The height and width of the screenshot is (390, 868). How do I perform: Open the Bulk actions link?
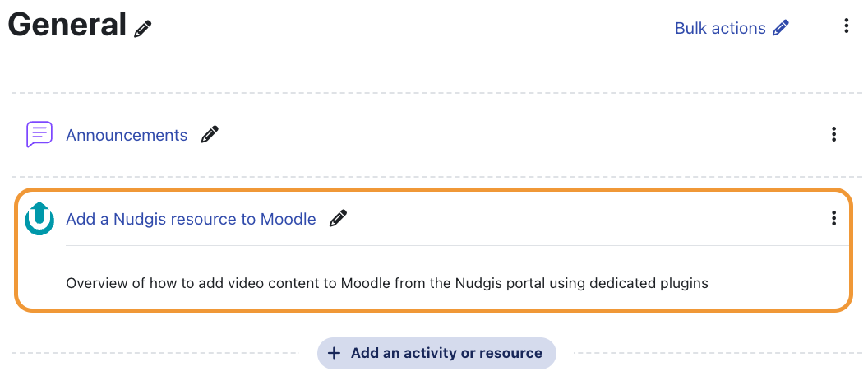(x=720, y=28)
